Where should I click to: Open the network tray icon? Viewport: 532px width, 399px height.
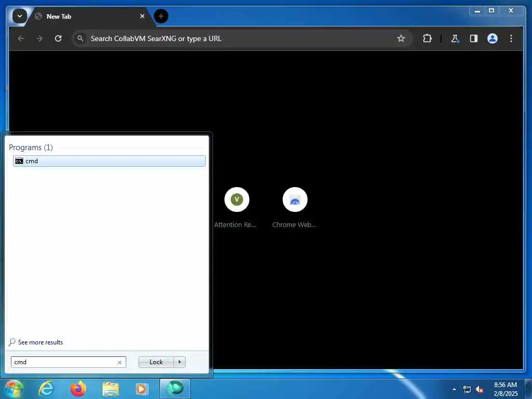point(467,389)
